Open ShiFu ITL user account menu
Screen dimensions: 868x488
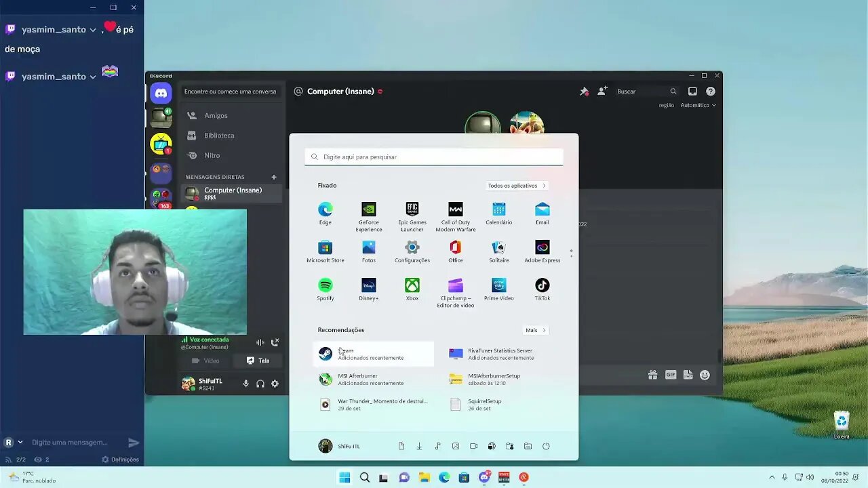pyautogui.click(x=339, y=446)
